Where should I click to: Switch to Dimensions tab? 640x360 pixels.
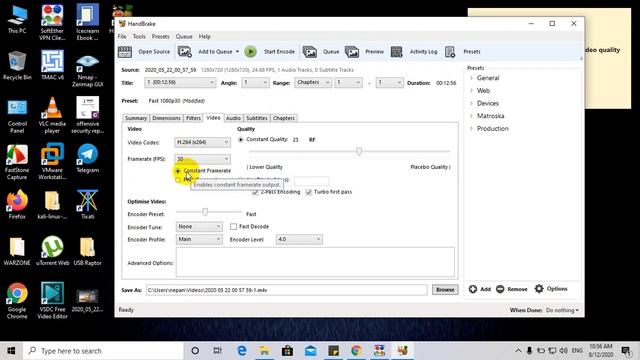click(x=166, y=118)
